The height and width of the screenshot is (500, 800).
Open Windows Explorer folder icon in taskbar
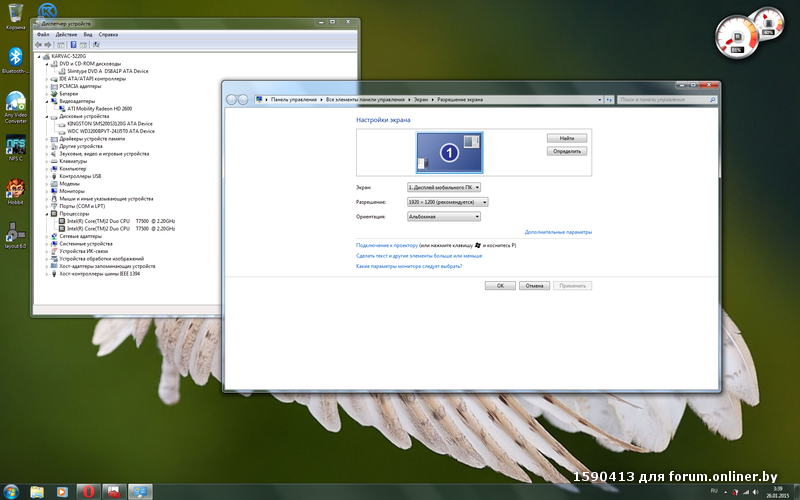[x=37, y=491]
